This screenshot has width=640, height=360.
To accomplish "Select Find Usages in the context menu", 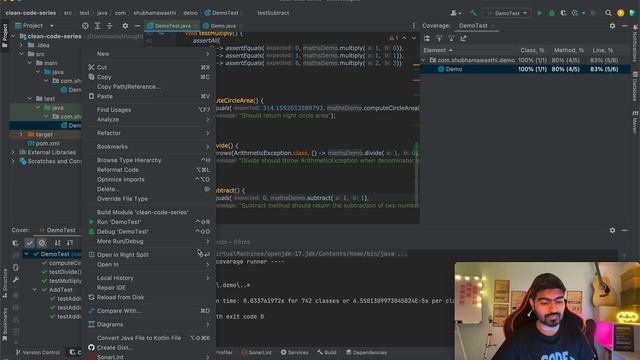I will click(149, 110).
